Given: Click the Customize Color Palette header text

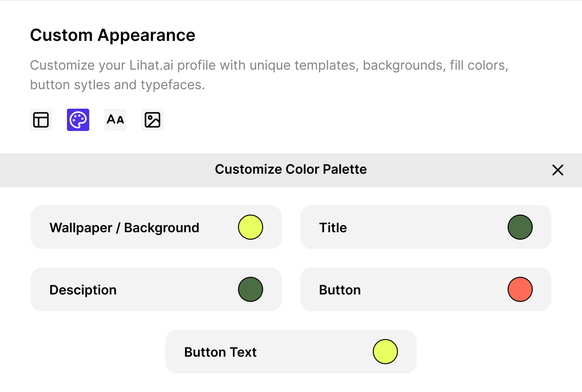Looking at the screenshot, I should (x=291, y=169).
